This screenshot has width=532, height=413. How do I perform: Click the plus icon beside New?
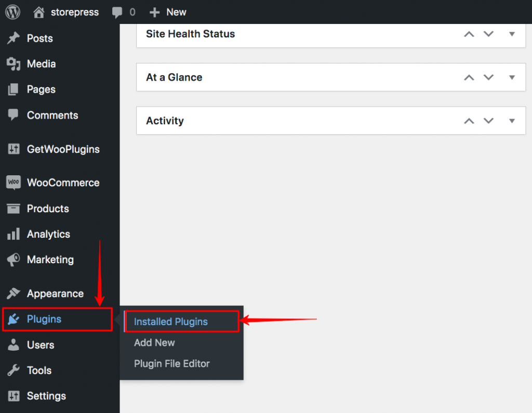click(x=154, y=12)
